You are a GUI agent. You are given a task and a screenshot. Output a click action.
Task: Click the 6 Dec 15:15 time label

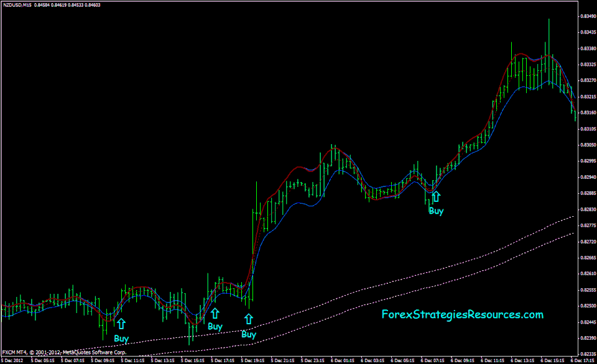(x=553, y=360)
